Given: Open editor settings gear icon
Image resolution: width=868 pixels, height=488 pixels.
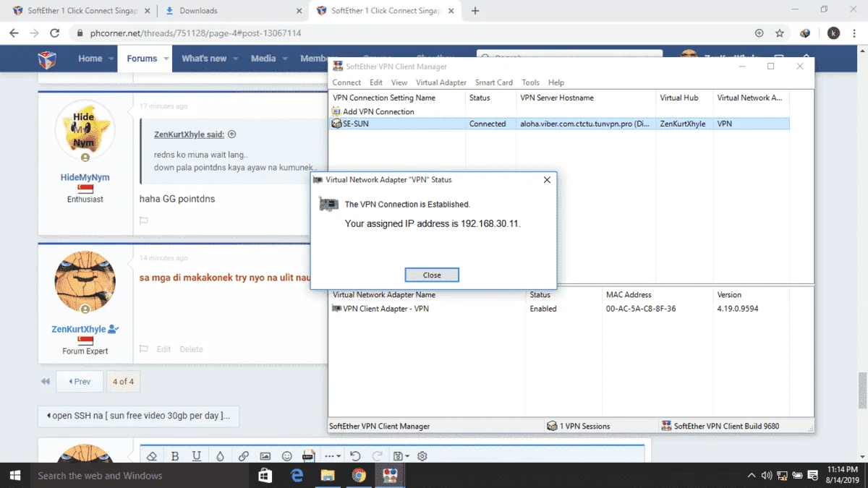Looking at the screenshot, I should 422,456.
